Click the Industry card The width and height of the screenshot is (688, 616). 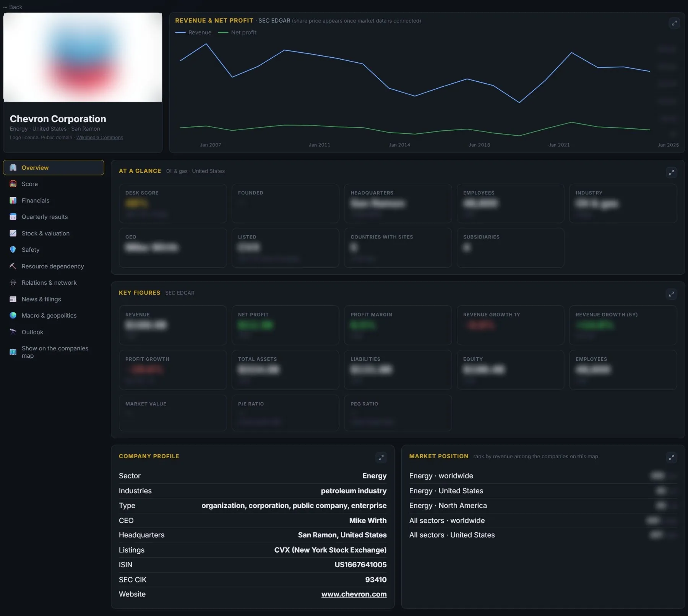pyautogui.click(x=623, y=203)
